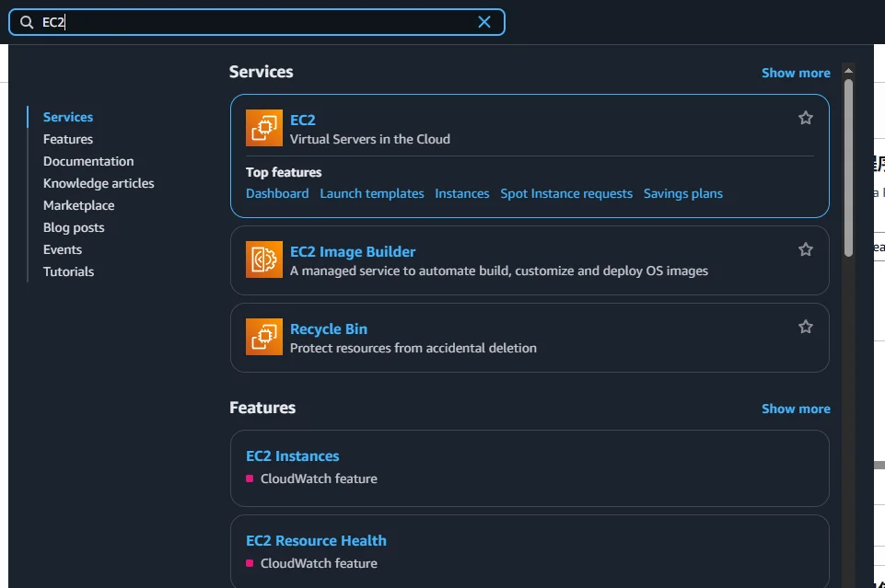Expand Services with Show more
The image size is (885, 588).
click(796, 73)
